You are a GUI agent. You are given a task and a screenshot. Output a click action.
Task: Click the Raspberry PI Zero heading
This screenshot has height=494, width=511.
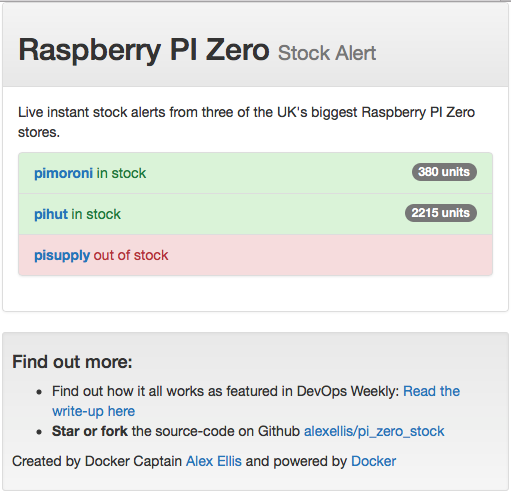click(x=144, y=50)
